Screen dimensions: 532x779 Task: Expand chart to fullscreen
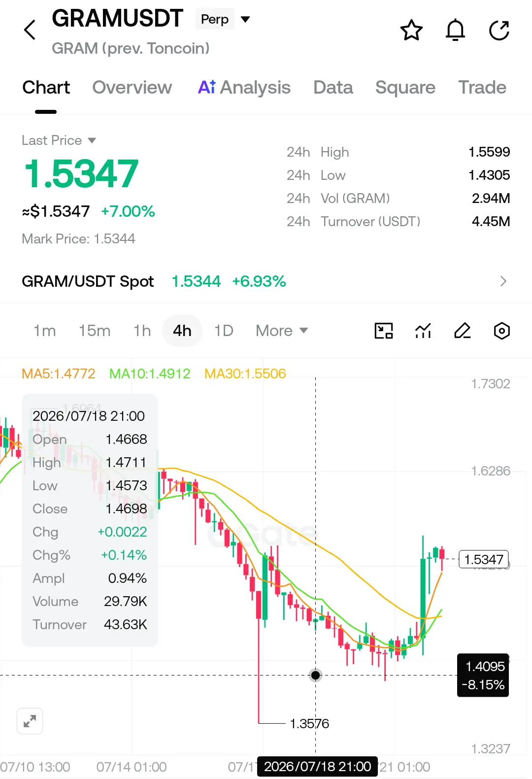[30, 721]
